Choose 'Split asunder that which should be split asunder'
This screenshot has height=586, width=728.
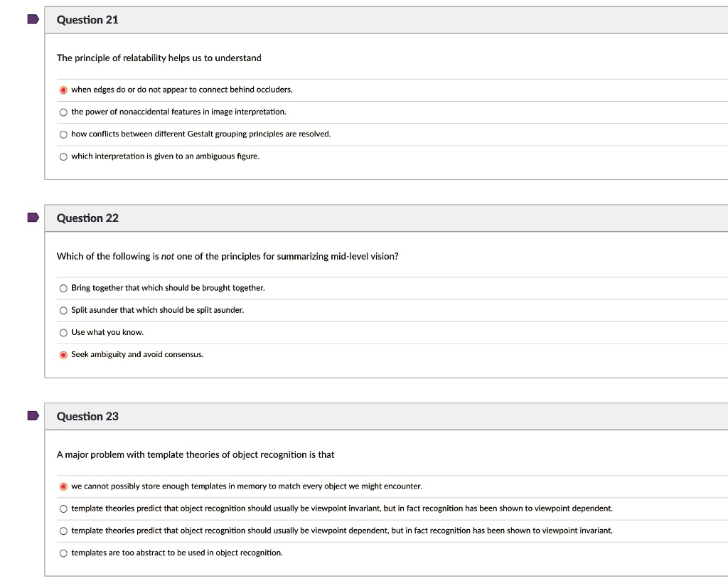pyautogui.click(x=63, y=310)
